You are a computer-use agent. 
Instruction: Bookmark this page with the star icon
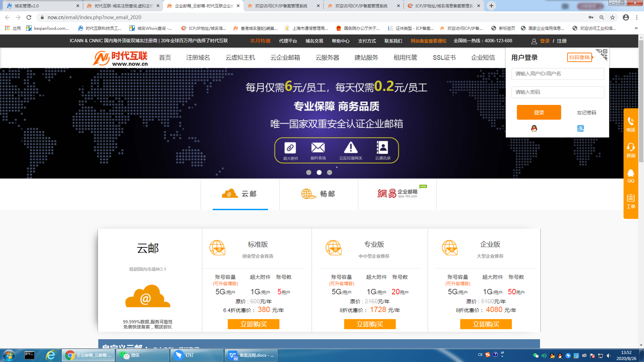(612, 17)
